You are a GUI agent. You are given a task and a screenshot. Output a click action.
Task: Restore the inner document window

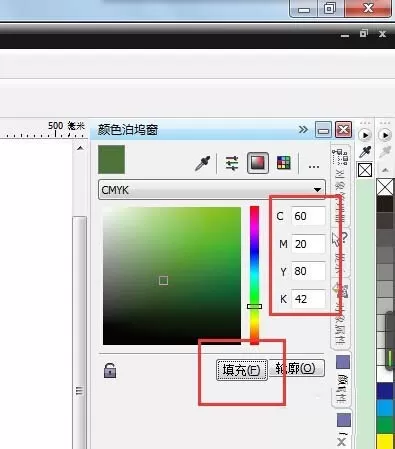click(363, 33)
